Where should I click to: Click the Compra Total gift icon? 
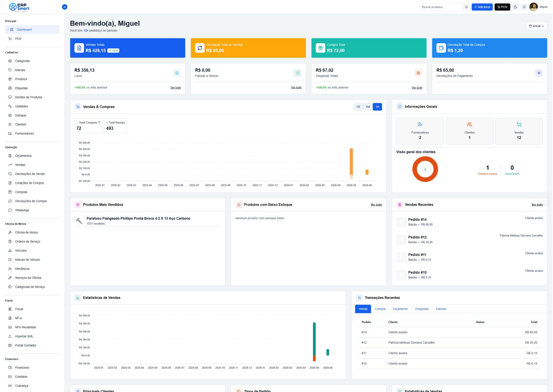320,48
